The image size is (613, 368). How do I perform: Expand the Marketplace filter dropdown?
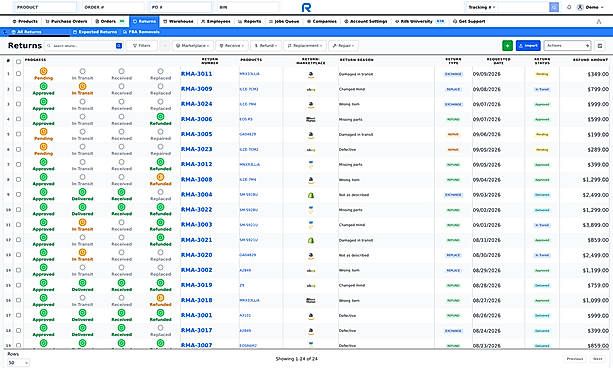click(x=193, y=46)
